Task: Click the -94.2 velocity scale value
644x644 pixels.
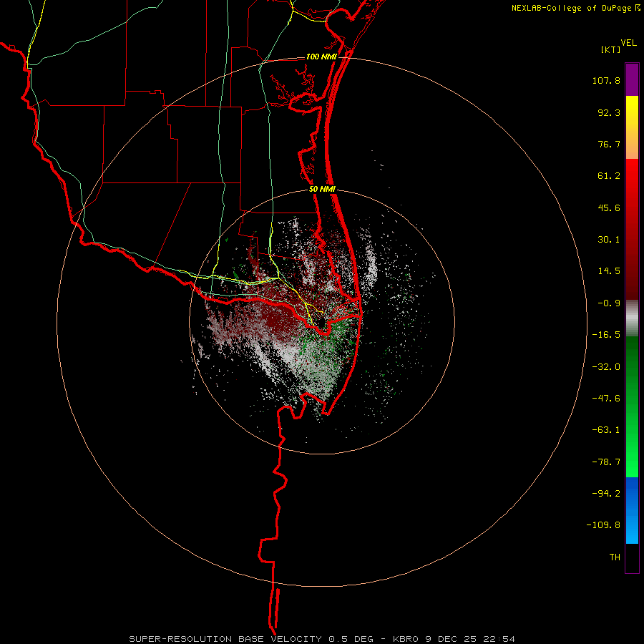Action: (606, 494)
